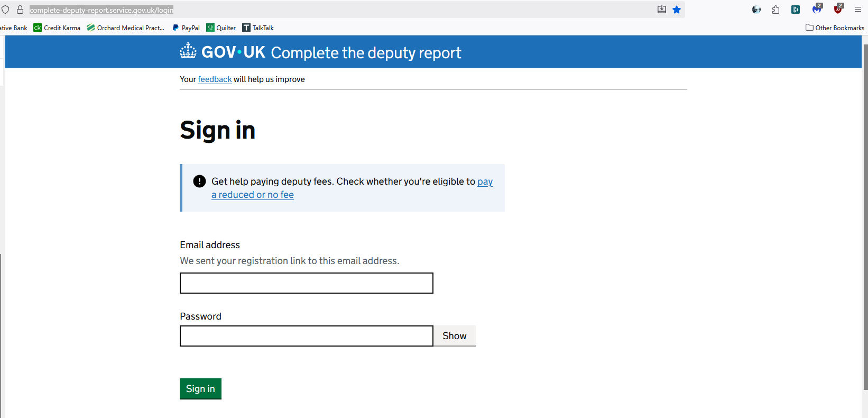Image resolution: width=868 pixels, height=418 pixels.
Task: Open the feedback link
Action: pyautogui.click(x=215, y=79)
